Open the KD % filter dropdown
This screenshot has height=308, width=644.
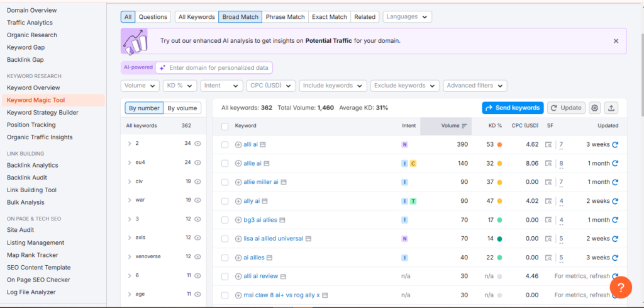click(x=180, y=86)
